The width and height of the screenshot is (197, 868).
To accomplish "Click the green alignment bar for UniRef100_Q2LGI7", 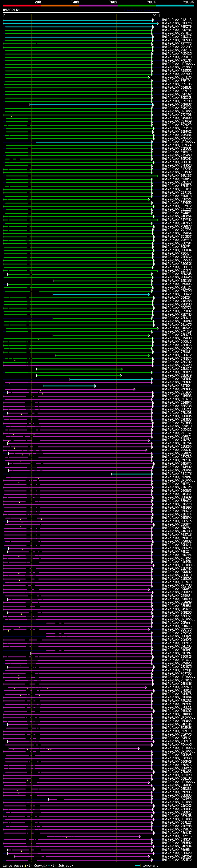I will pyautogui.click(x=79, y=369).
